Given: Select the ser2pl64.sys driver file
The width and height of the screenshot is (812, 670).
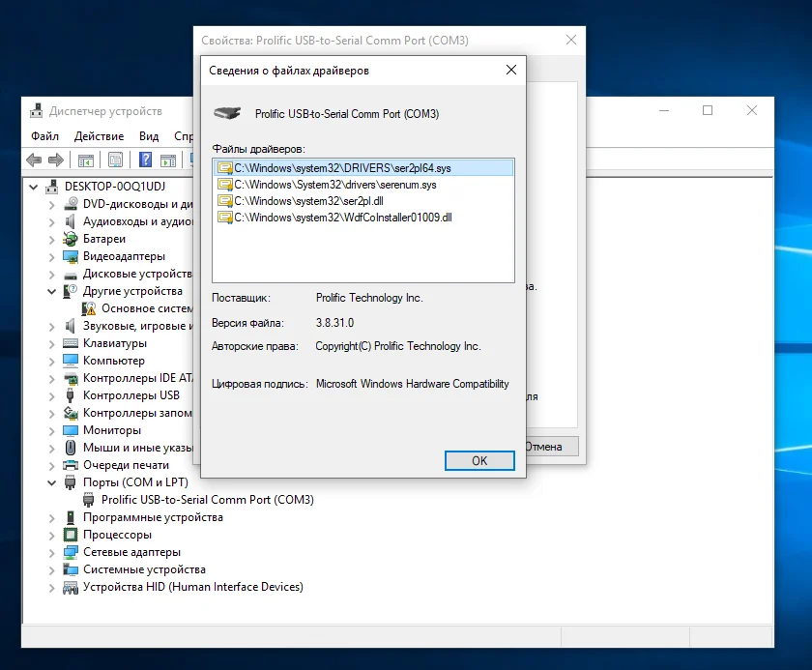Looking at the screenshot, I should (363, 168).
